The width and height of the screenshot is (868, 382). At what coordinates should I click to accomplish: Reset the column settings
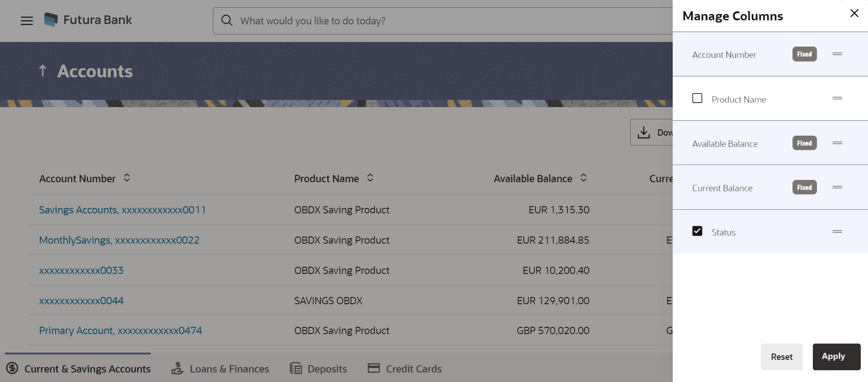coord(781,357)
